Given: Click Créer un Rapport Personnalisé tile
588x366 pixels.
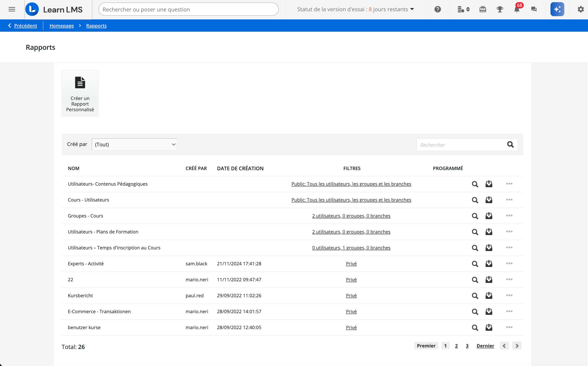Looking at the screenshot, I should pos(80,93).
